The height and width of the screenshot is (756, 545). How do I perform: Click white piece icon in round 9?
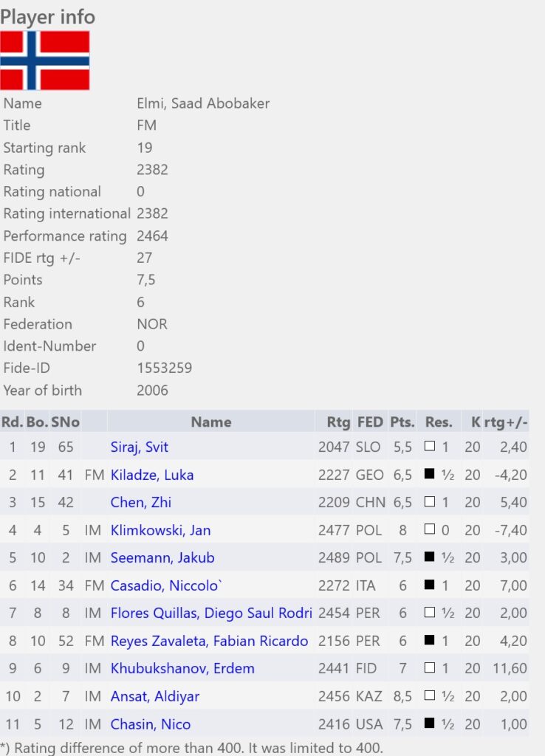[x=429, y=667]
